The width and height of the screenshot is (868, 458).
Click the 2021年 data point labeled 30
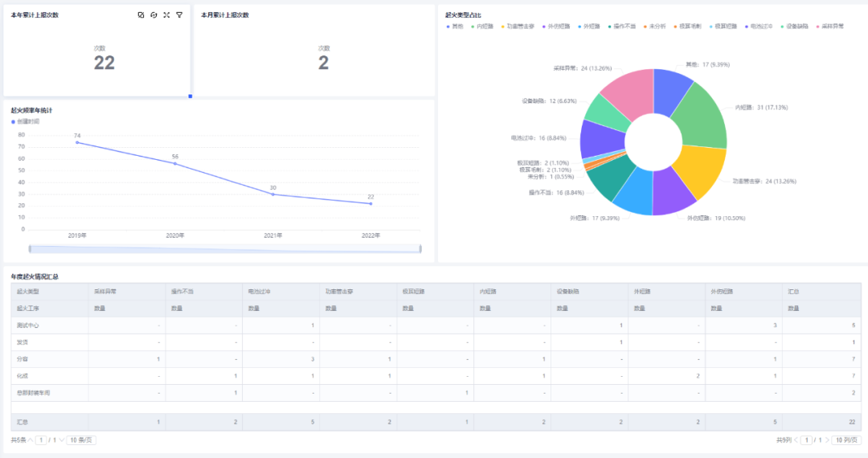273,194
